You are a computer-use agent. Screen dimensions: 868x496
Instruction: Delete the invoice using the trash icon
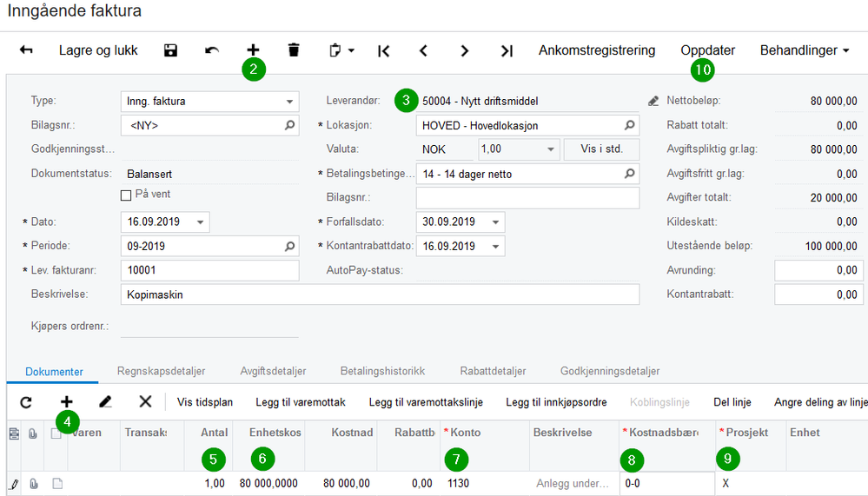tap(294, 50)
